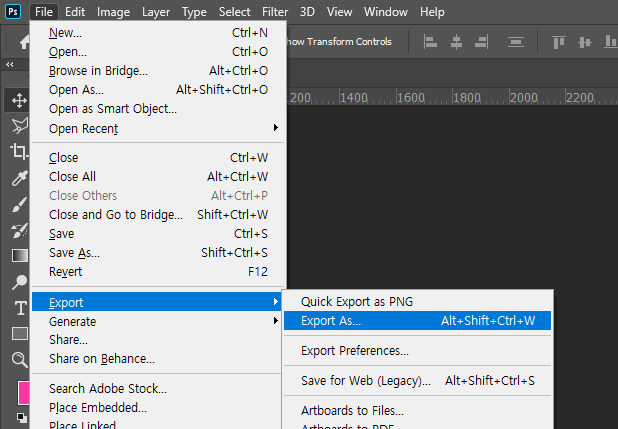The image size is (618, 429).
Task: Open the Window menu
Action: [385, 12]
